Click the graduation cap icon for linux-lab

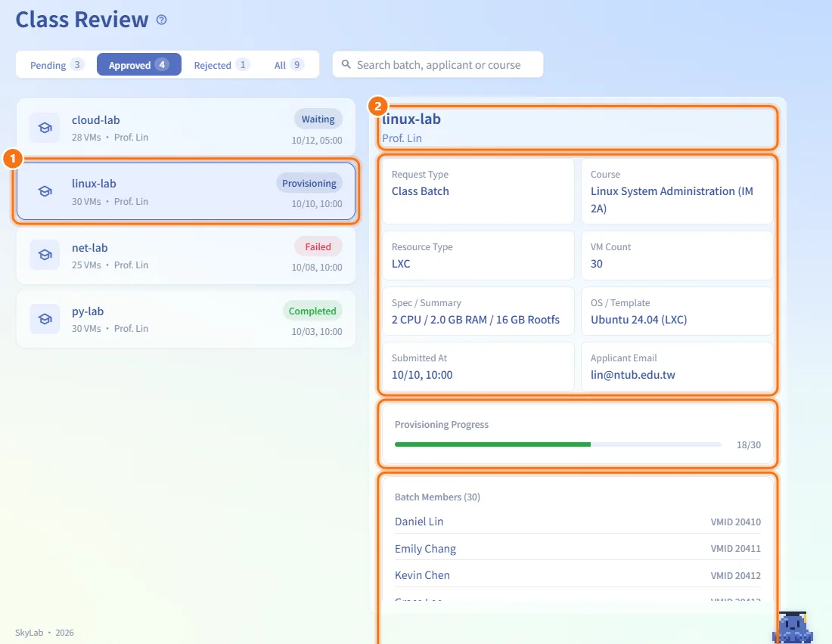(45, 191)
